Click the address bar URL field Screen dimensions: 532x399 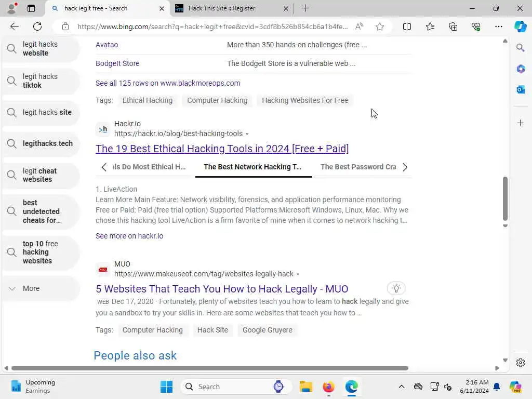point(212,26)
